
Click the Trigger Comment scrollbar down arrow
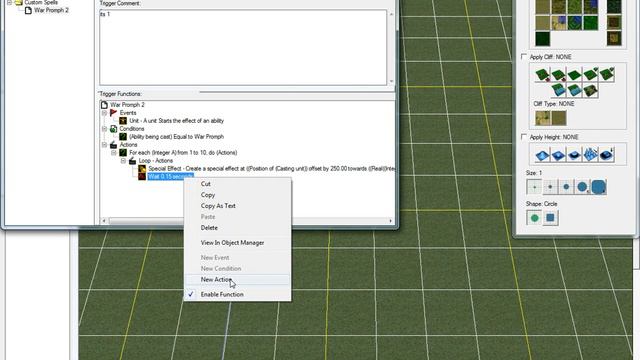point(391,81)
